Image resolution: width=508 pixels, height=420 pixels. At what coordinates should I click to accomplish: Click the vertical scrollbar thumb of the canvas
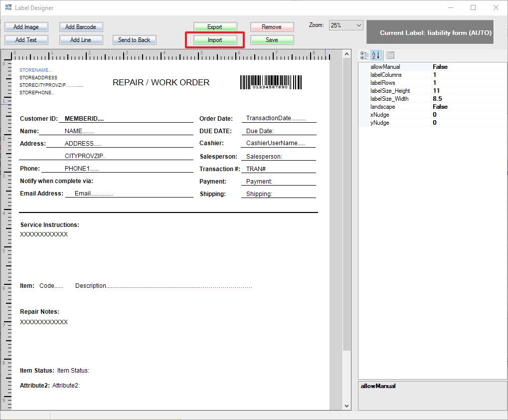[346, 204]
